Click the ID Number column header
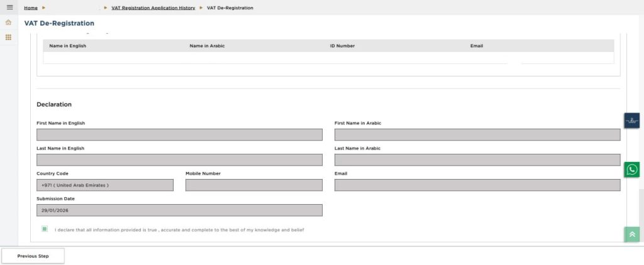 (342, 46)
